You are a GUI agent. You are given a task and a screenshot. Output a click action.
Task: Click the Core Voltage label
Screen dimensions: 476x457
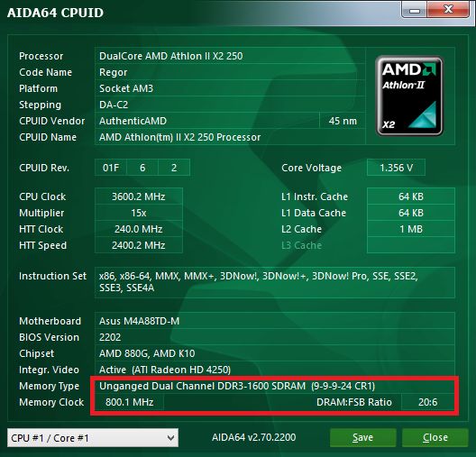click(311, 168)
